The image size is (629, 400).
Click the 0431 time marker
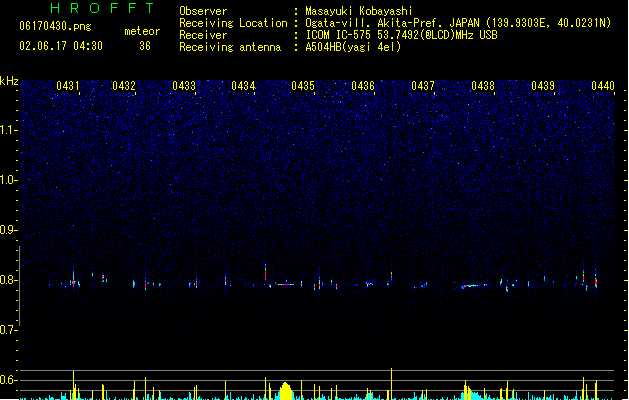[x=67, y=86]
